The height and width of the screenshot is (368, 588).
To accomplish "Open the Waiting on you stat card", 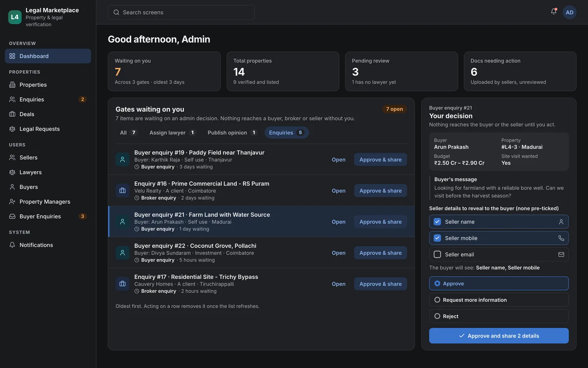I will tap(164, 71).
